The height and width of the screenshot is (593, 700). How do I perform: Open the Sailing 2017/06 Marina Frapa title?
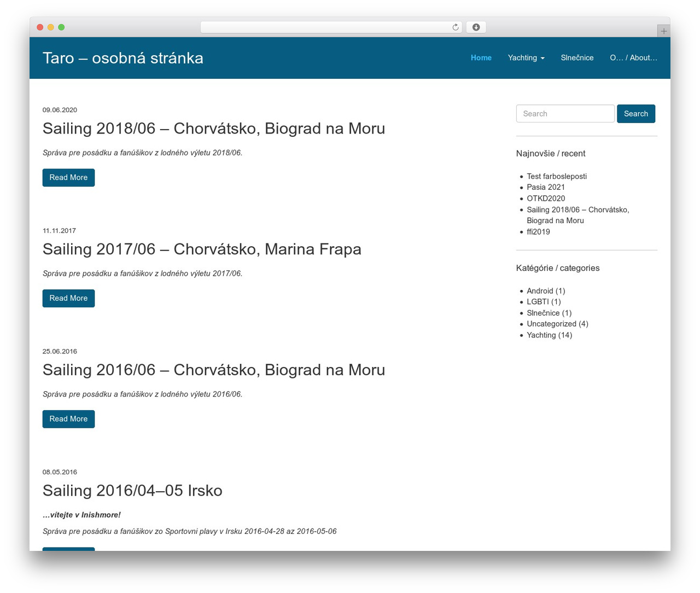(x=202, y=249)
